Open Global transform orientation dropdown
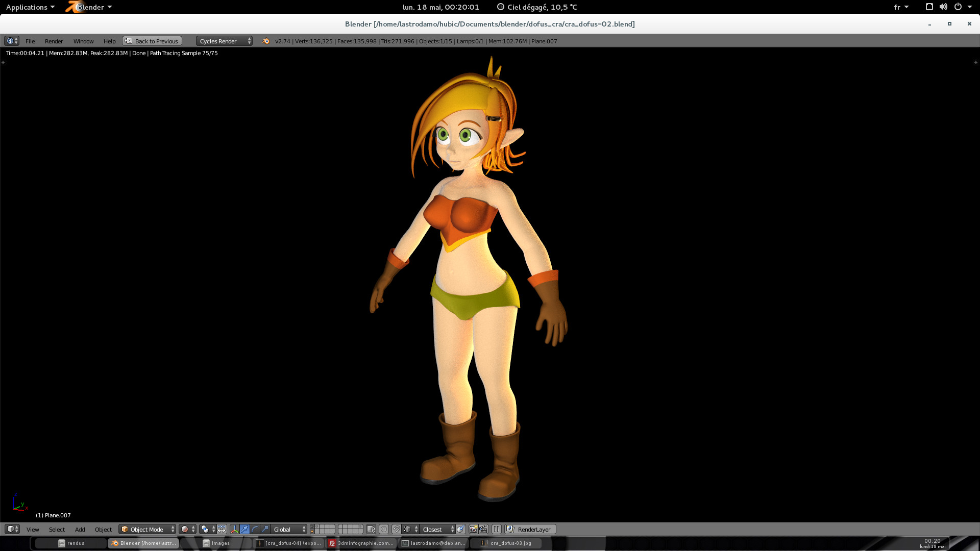980x551 pixels. tap(289, 529)
